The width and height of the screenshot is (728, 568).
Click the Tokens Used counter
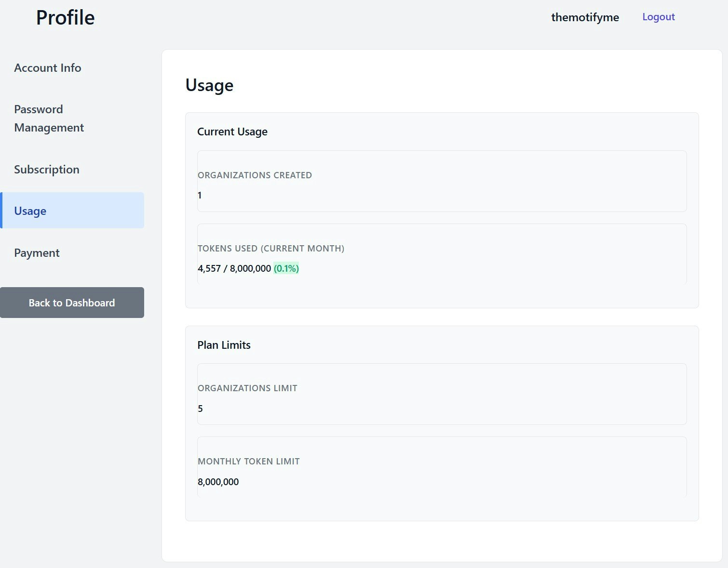pyautogui.click(x=234, y=268)
